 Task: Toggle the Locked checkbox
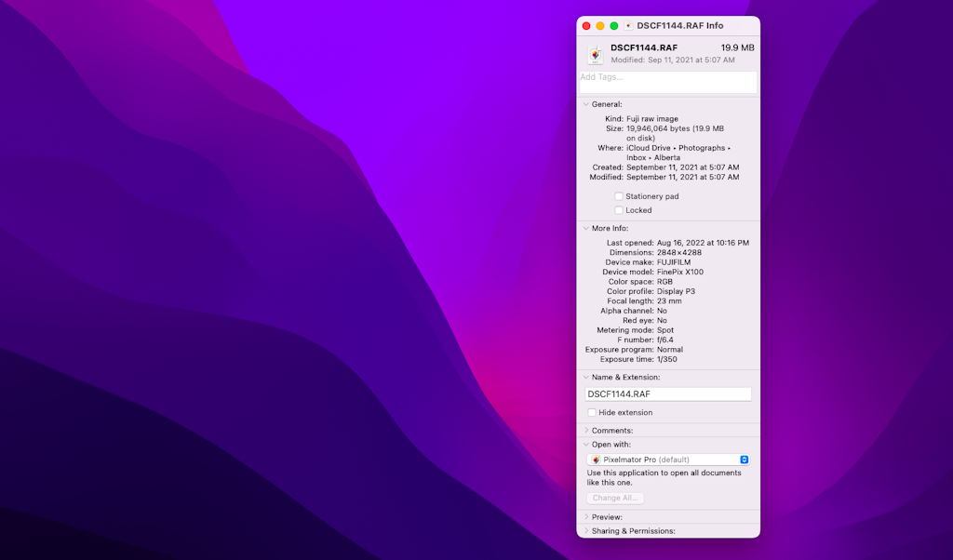pyautogui.click(x=619, y=210)
